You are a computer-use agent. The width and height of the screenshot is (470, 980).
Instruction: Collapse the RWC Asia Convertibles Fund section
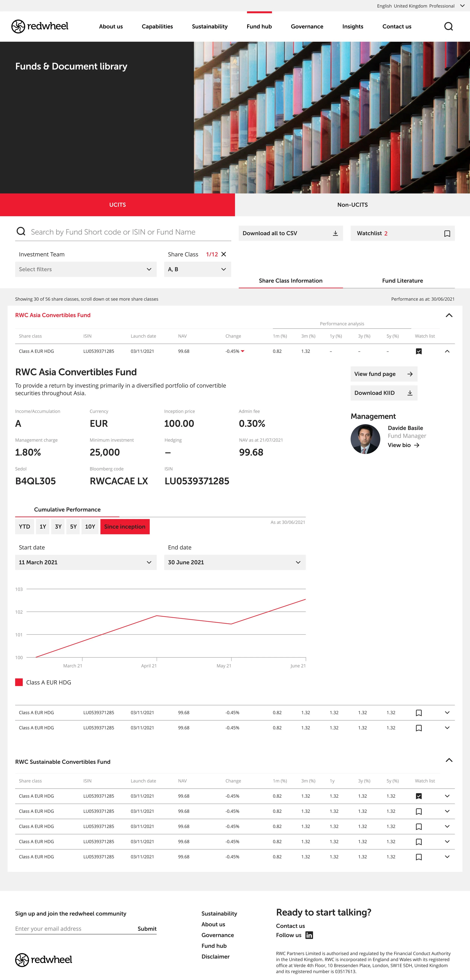tap(449, 315)
